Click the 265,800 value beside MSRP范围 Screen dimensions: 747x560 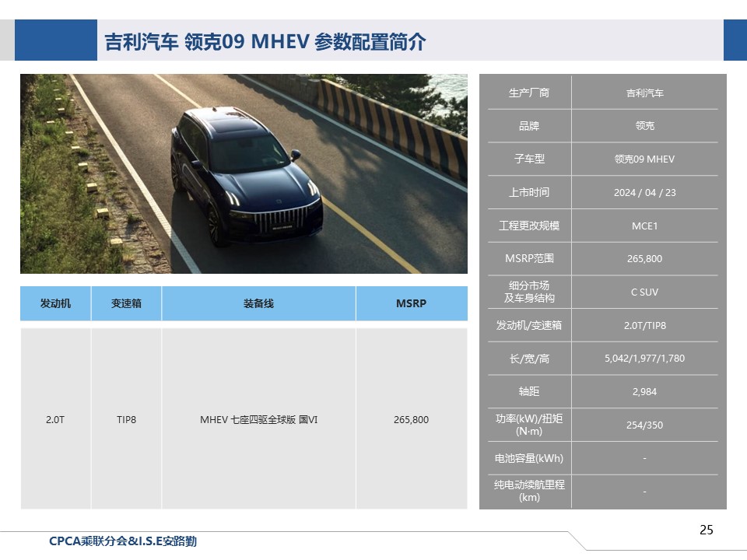click(644, 258)
